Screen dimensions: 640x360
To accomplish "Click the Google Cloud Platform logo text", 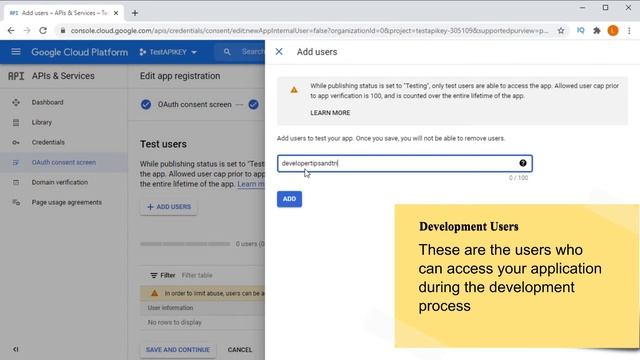I will tap(80, 52).
